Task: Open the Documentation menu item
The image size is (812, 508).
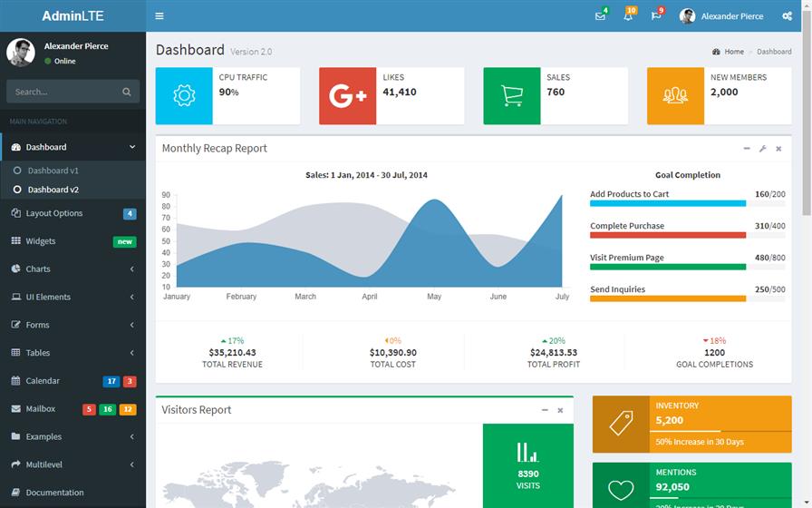Action: (73, 493)
